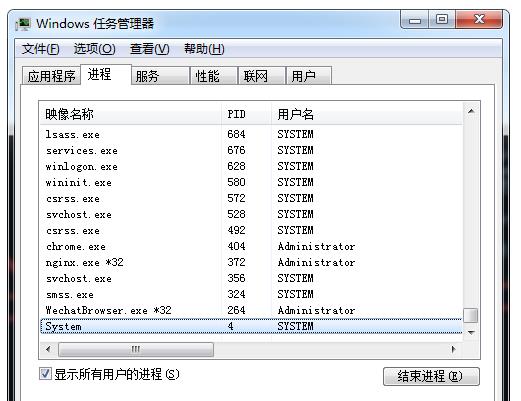
Task: Select svchost.exe with PID 528
Action: [251, 214]
